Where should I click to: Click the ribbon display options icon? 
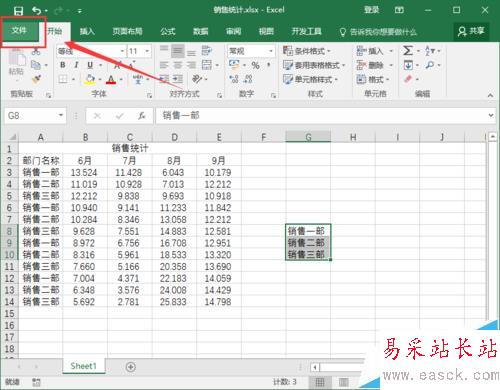click(x=399, y=10)
